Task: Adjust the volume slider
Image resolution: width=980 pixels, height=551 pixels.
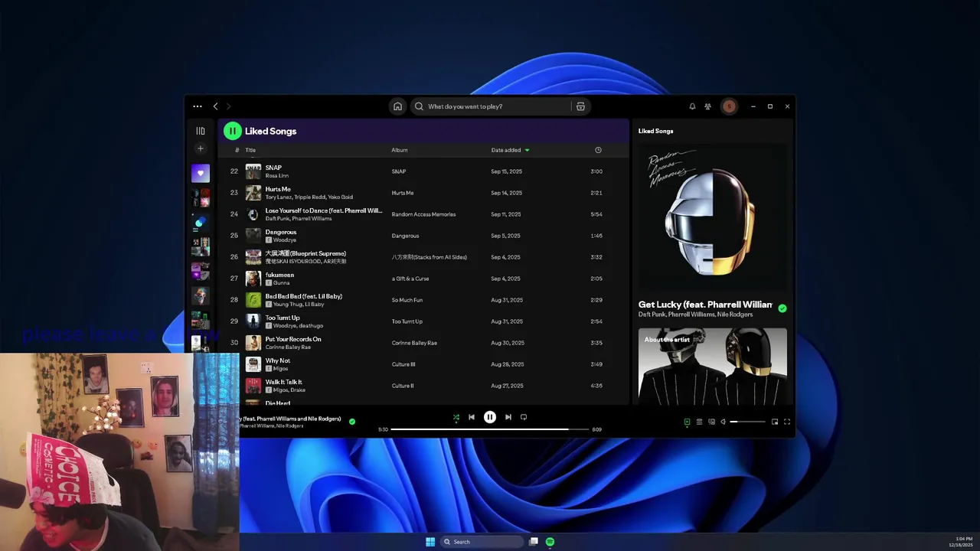Action: click(x=747, y=422)
